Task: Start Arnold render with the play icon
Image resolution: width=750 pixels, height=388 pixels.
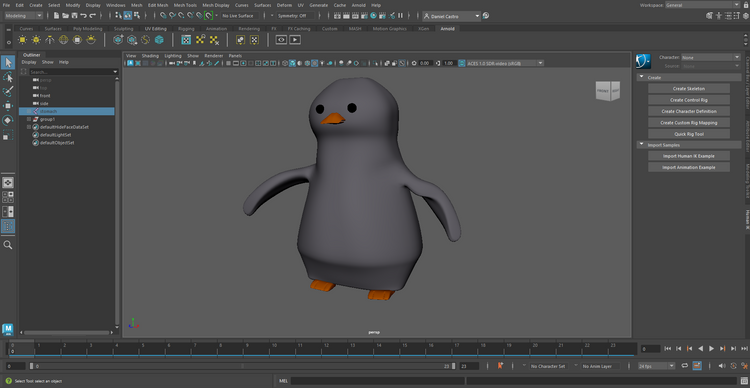Action: coord(295,40)
